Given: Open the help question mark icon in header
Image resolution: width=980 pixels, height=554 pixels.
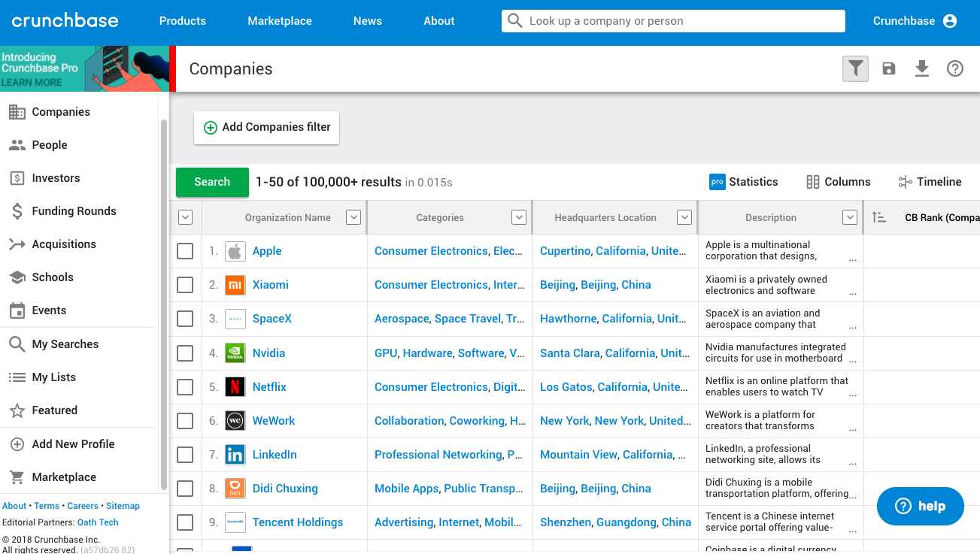Looking at the screenshot, I should [955, 69].
